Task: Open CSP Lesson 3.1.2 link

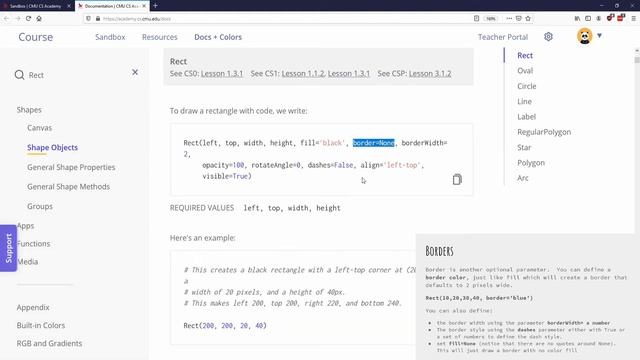Action: 430,73
